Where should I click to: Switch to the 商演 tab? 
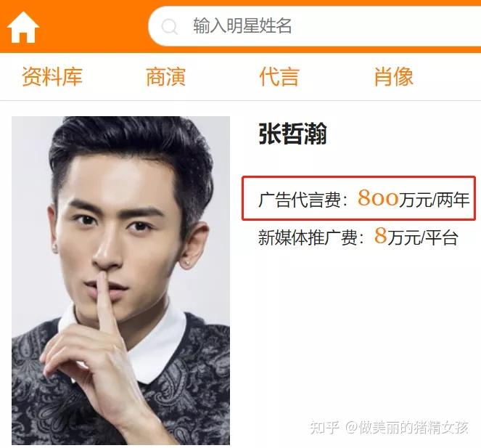tap(165, 76)
